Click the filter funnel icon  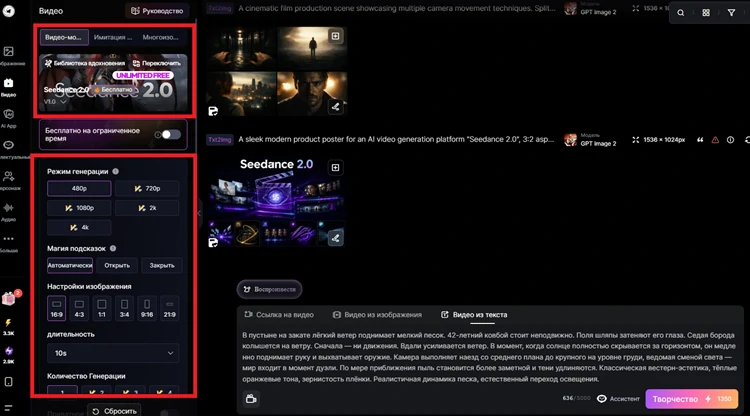731,13
